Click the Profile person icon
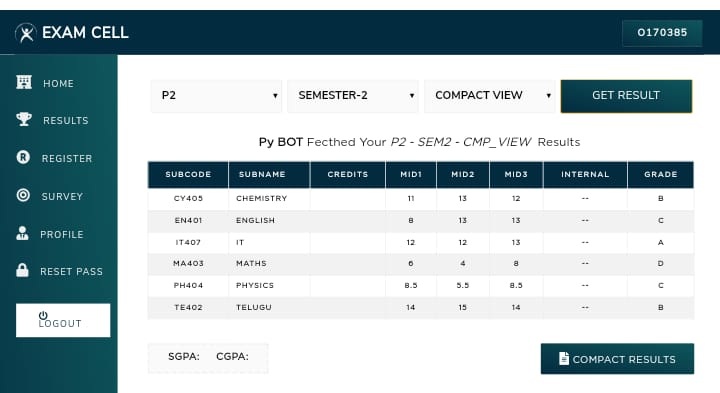 coord(22,233)
